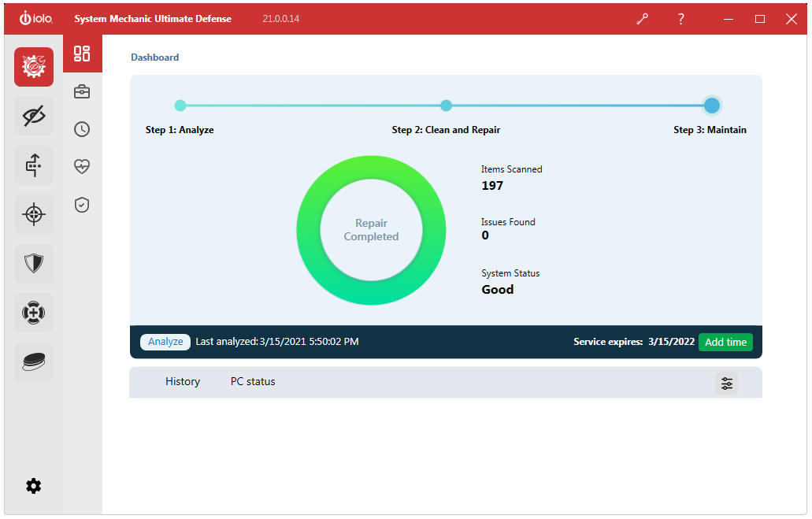Open the heart-pulse LiveBoost icon
This screenshot has width=812, height=519.
82,166
